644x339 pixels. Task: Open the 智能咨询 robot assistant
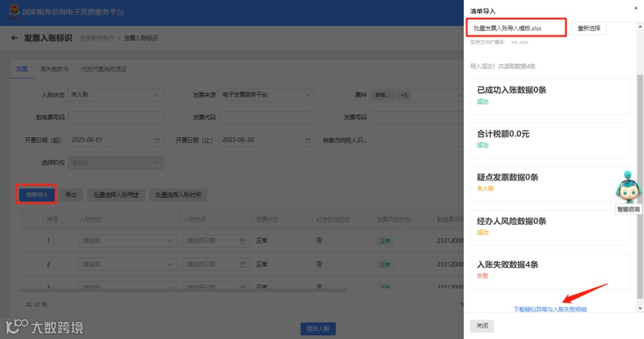click(x=628, y=192)
